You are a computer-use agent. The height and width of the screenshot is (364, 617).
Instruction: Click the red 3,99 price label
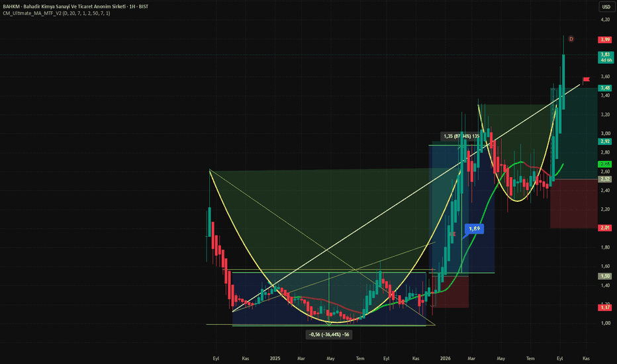605,39
